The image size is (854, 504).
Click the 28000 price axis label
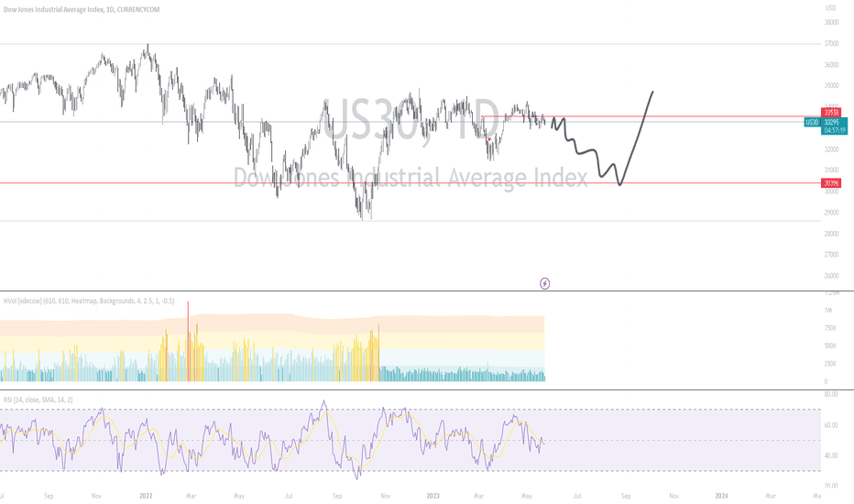pos(832,234)
